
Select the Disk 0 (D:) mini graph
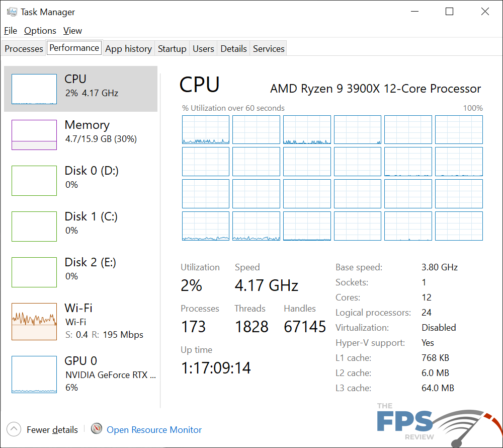pyautogui.click(x=34, y=181)
